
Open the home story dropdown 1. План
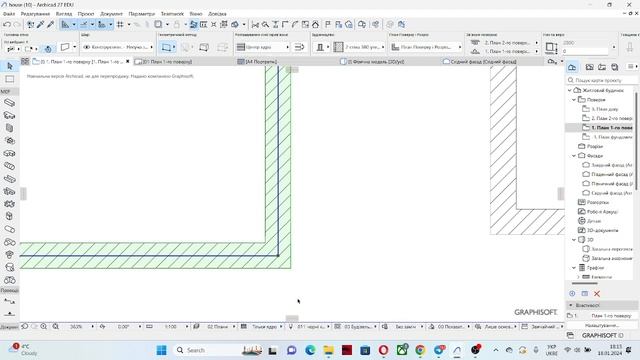click(510, 51)
